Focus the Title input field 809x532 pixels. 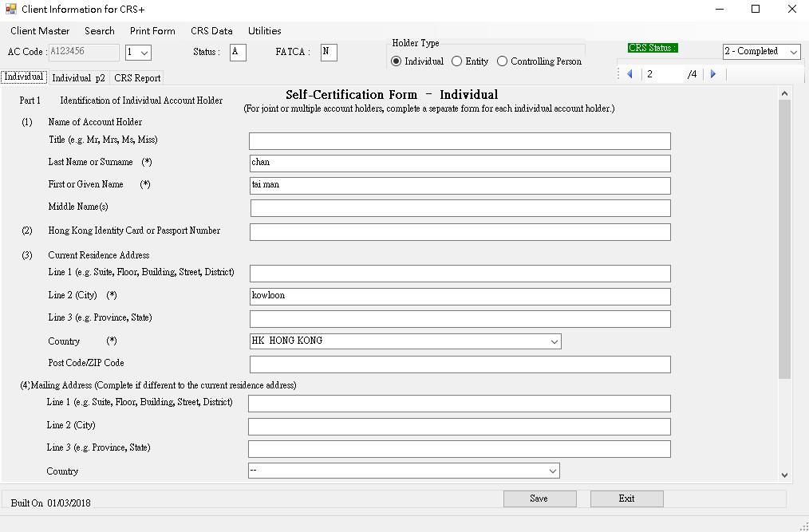click(460, 141)
